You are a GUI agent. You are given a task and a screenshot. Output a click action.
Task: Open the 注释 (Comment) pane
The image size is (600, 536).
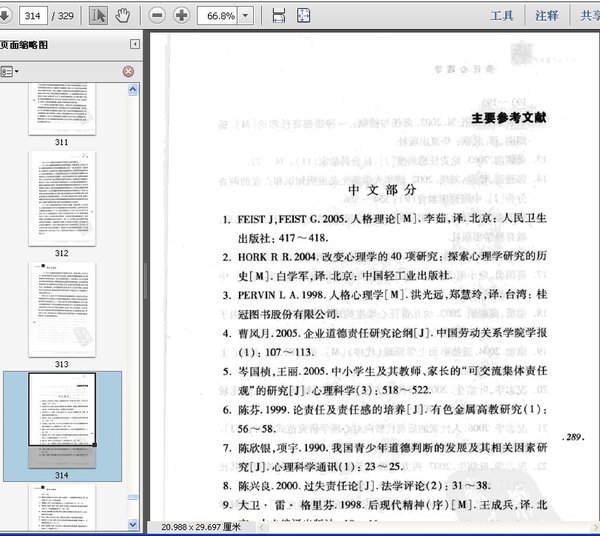(547, 15)
